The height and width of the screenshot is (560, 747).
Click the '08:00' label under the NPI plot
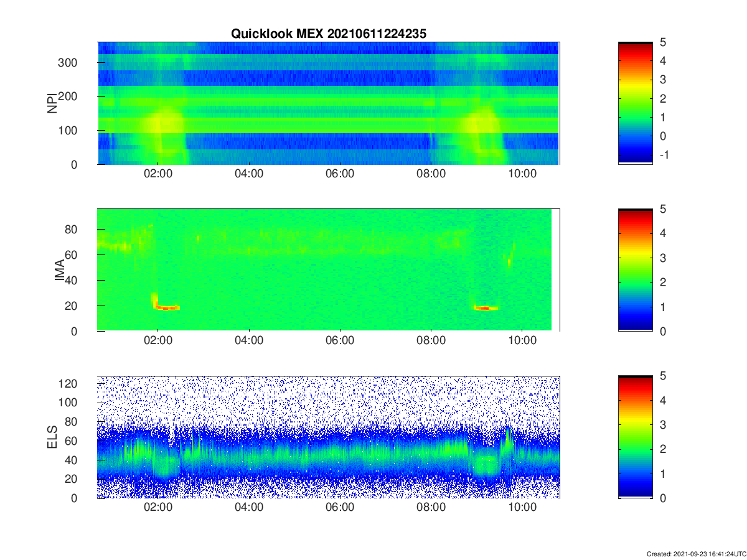(x=431, y=174)
